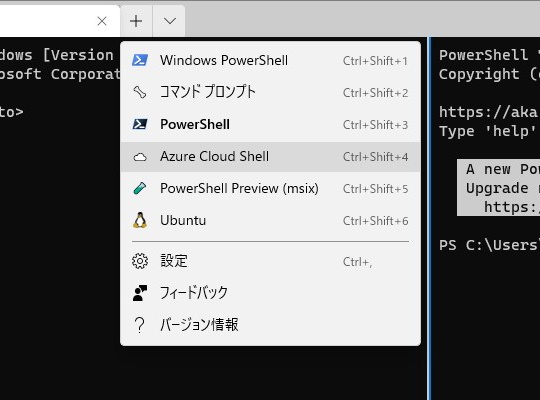Click the settings gear icon

pyautogui.click(x=140, y=261)
